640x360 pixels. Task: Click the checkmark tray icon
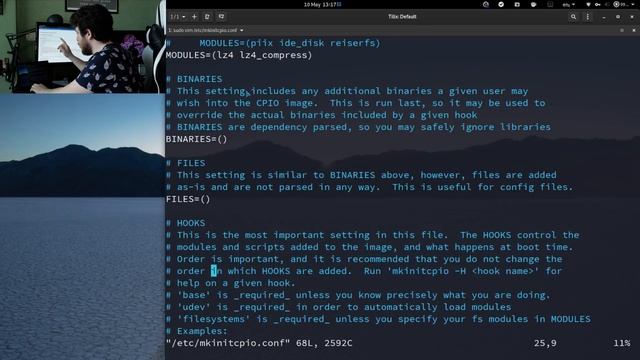click(501, 4)
